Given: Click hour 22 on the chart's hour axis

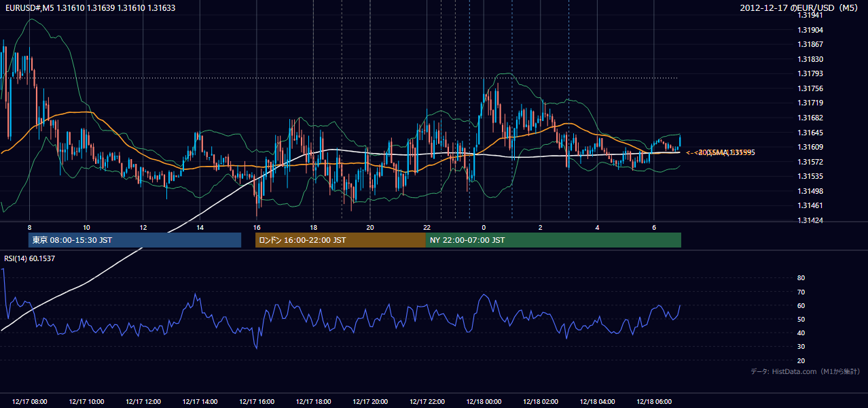Looking at the screenshot, I should (427, 227).
